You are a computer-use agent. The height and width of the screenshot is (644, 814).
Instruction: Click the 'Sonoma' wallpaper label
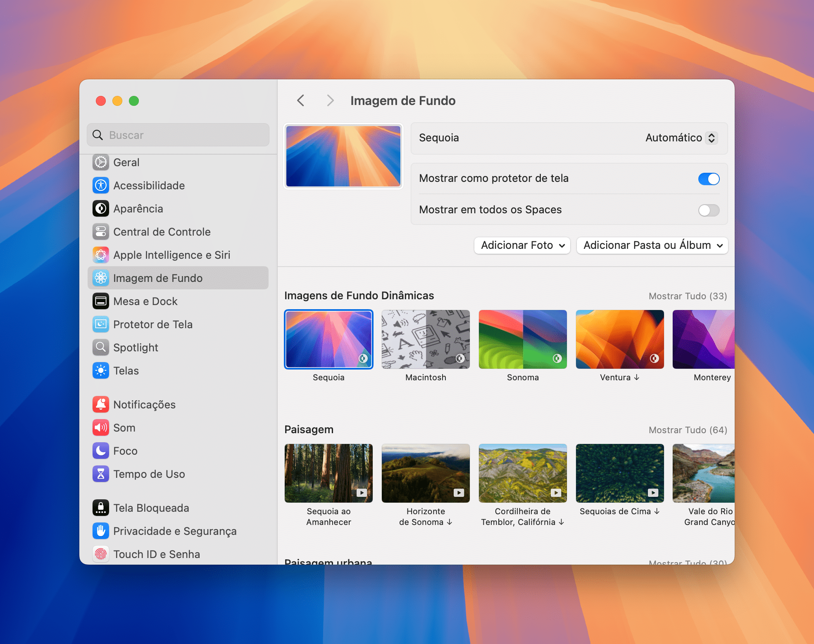click(523, 377)
